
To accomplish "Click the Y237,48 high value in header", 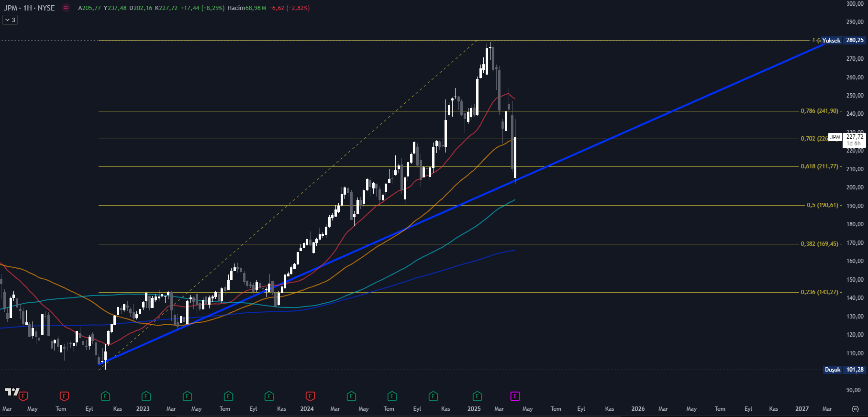I will pos(115,8).
